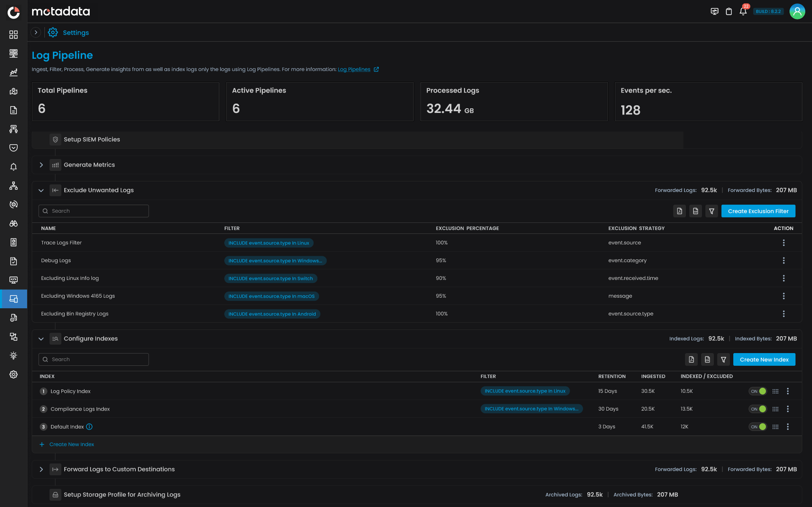The image size is (812, 507).
Task: Expand the Generate Metrics section
Action: [x=41, y=165]
